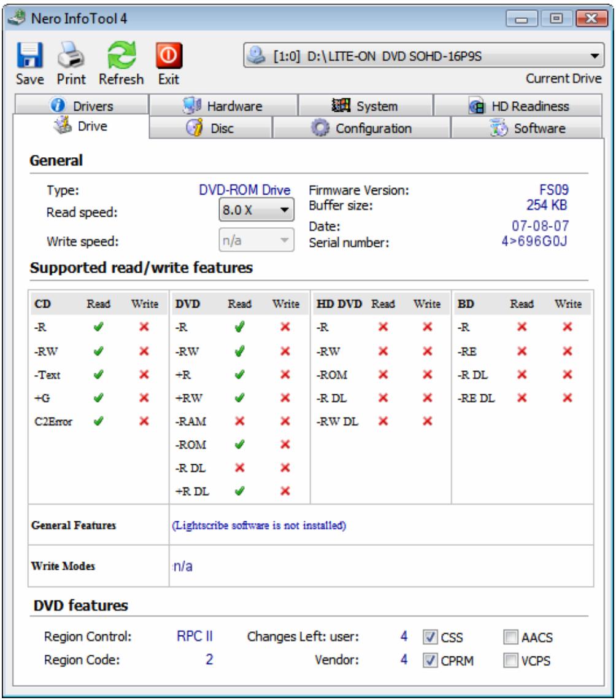
Task: Switch to the Hardware tab
Action: click(x=223, y=106)
